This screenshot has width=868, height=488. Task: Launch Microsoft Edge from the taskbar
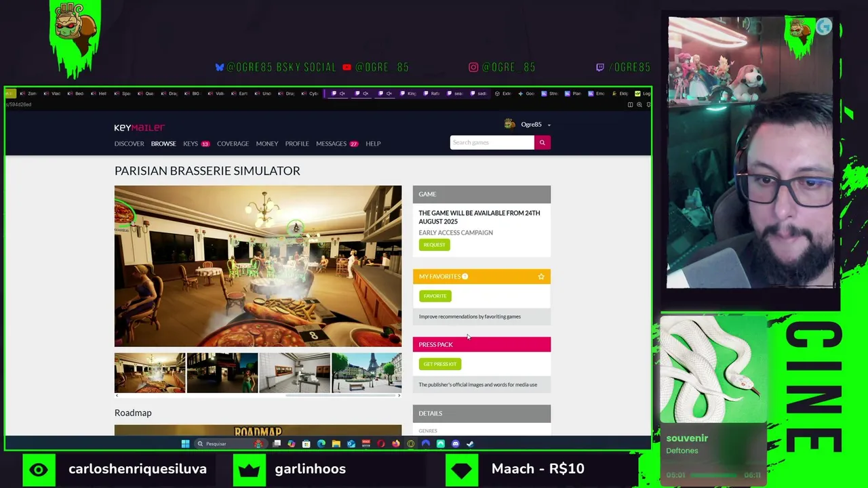tap(321, 444)
